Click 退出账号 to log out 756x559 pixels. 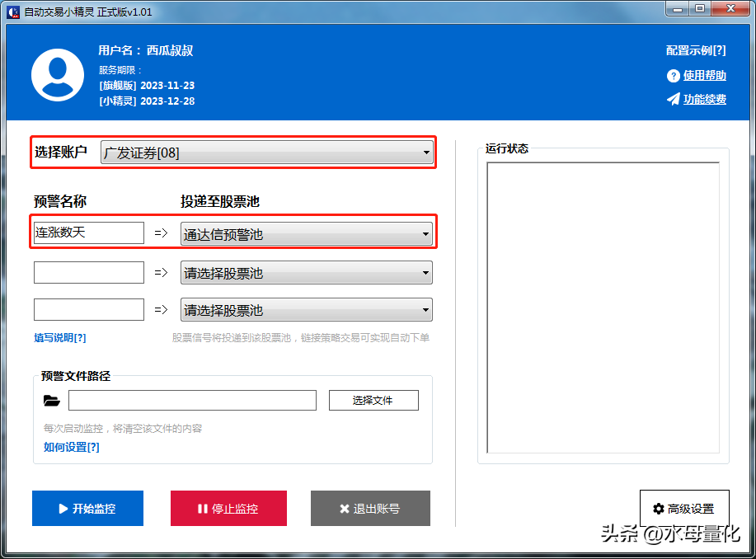point(370,509)
